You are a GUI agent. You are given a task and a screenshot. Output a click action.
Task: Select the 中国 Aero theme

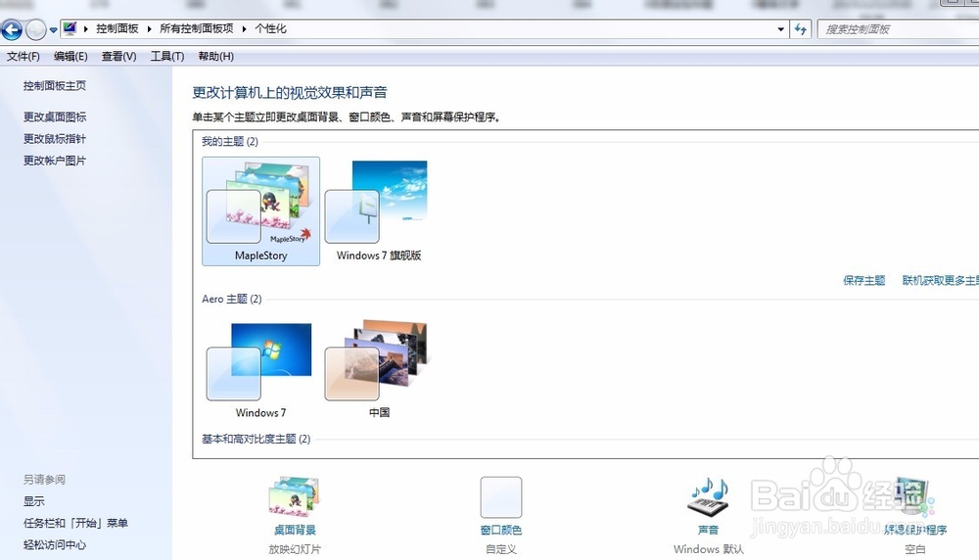point(379,369)
